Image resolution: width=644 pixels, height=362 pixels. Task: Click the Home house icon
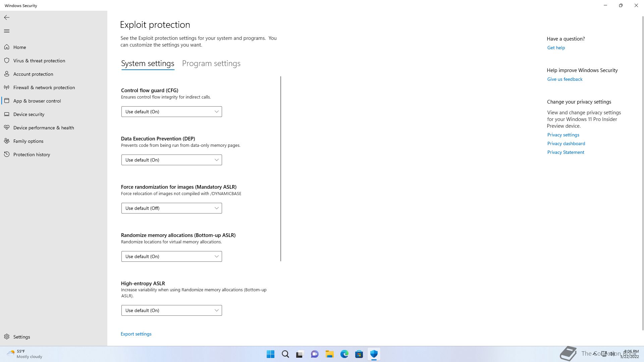(7, 47)
